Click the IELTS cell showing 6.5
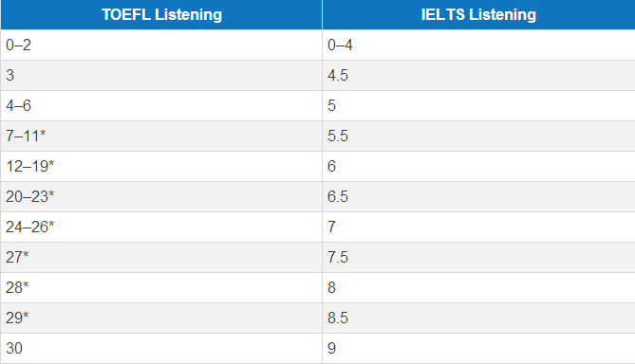 [478, 196]
